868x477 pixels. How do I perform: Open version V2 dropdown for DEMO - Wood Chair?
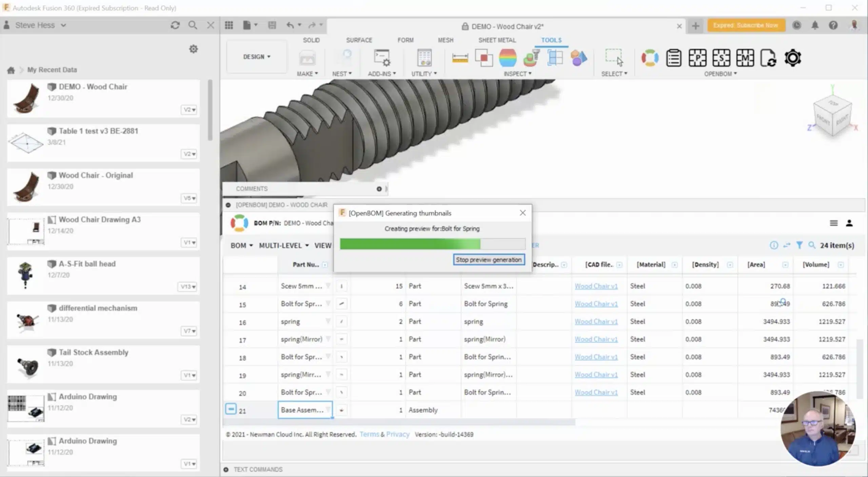[x=189, y=110]
